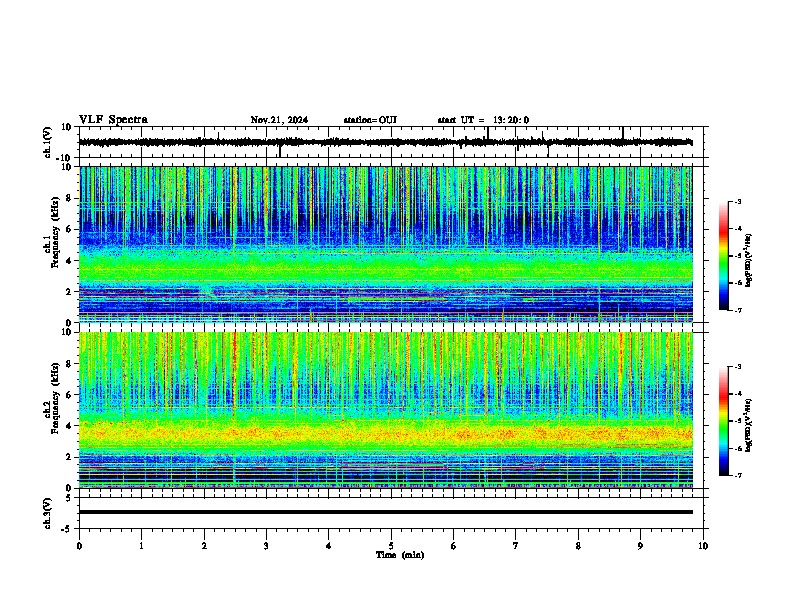
Task: Click the ch.1 spectrogram panel
Action: coord(386,244)
